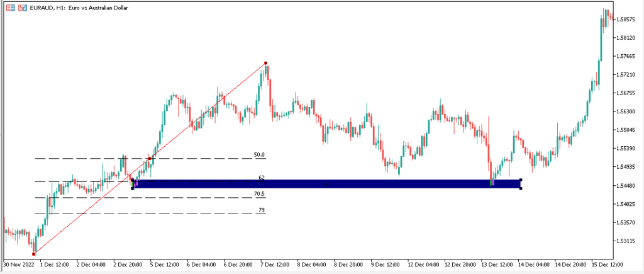Click the 30 Nov 2022 date label
Viewport: 644px width, 274px height.
pos(18,264)
